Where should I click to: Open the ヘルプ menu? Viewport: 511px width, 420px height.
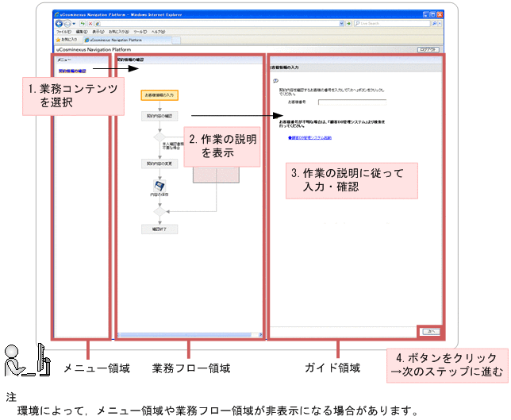tap(158, 32)
